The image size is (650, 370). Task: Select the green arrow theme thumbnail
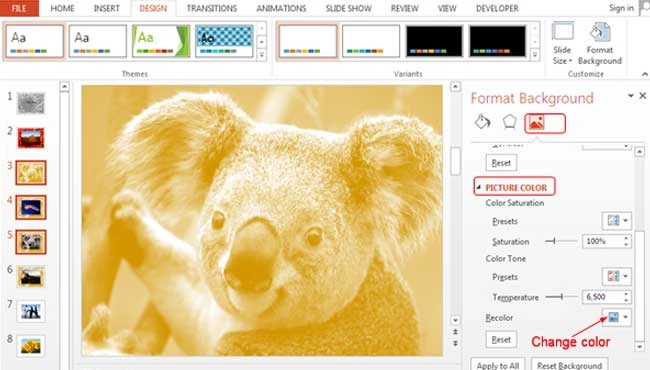161,41
